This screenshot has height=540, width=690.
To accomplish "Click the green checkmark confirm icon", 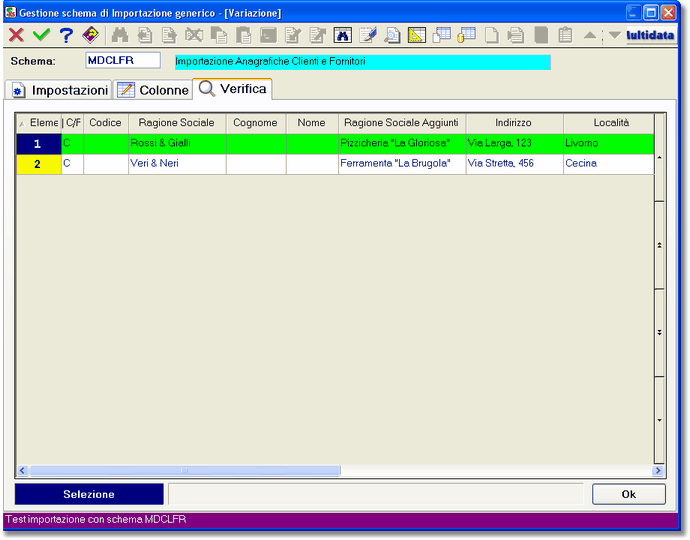I will (41, 35).
